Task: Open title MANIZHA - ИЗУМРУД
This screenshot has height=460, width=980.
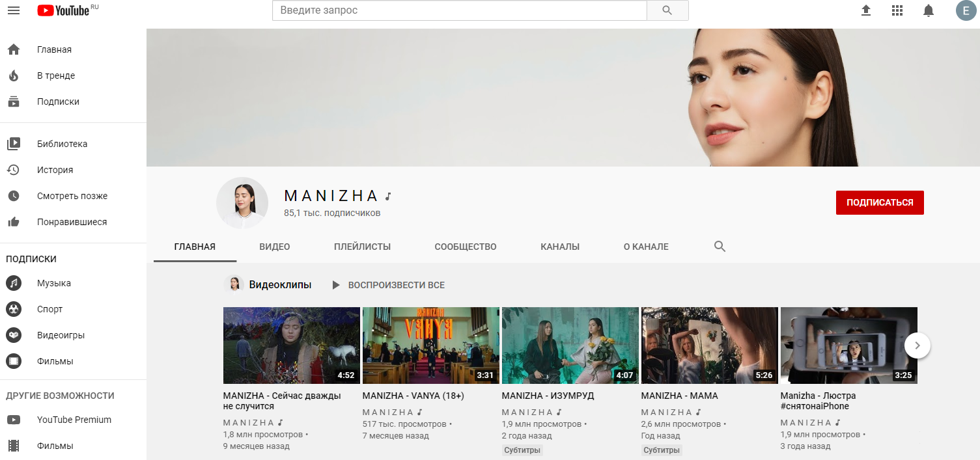Action: tap(548, 396)
